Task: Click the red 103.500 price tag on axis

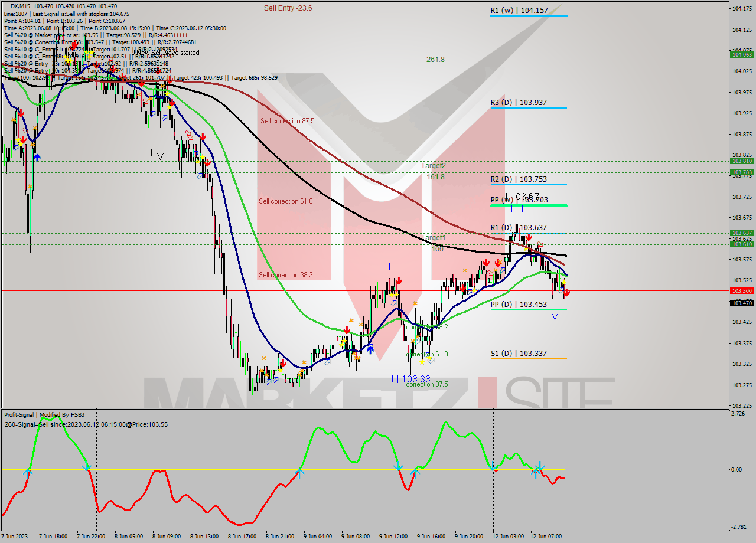Action: click(x=742, y=290)
